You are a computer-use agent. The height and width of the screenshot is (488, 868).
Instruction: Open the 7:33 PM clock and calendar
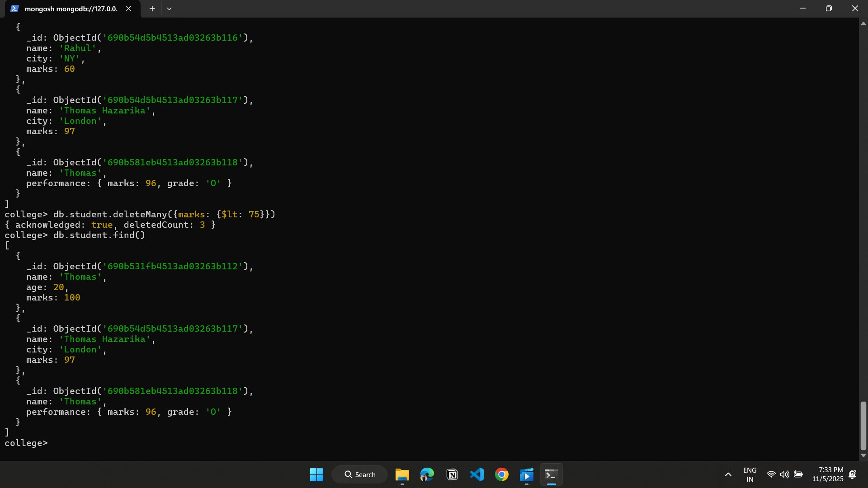coord(827,474)
